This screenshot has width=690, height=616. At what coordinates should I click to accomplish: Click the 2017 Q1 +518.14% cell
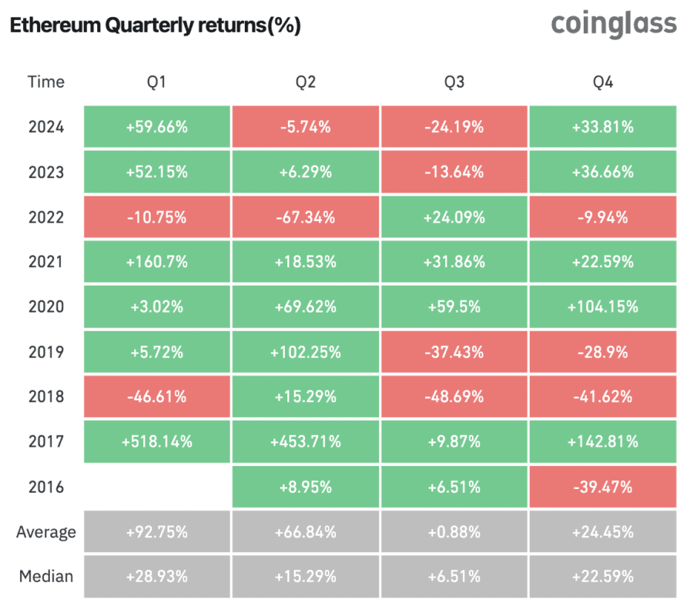pos(157,441)
